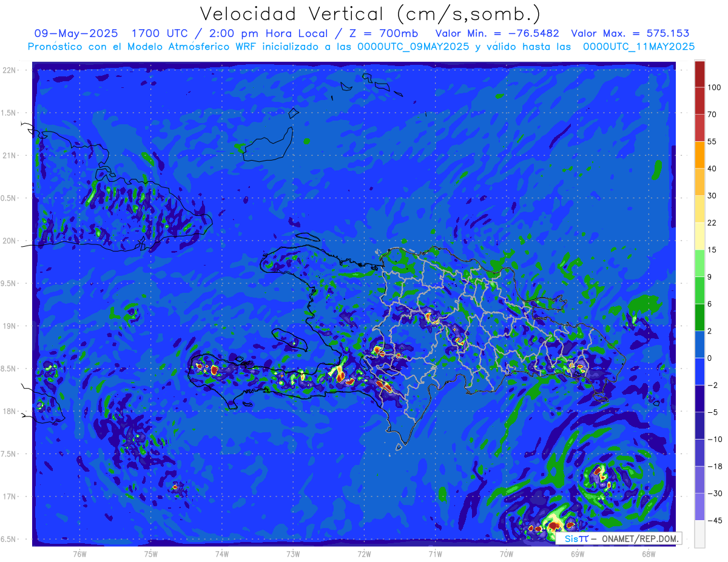728x562 pixels.
Task: Click the legend value "30"
Action: pyautogui.click(x=712, y=195)
